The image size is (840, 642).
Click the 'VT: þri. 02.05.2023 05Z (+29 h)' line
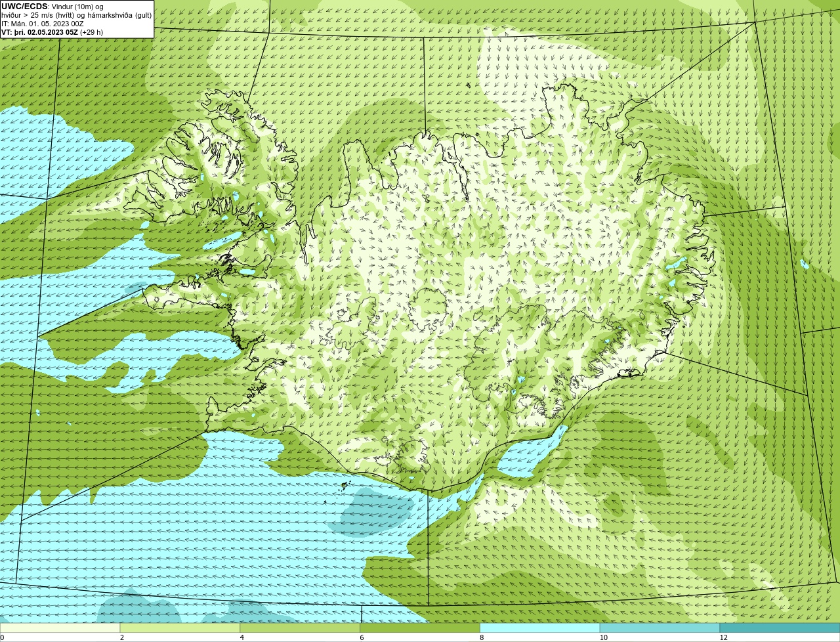point(52,32)
